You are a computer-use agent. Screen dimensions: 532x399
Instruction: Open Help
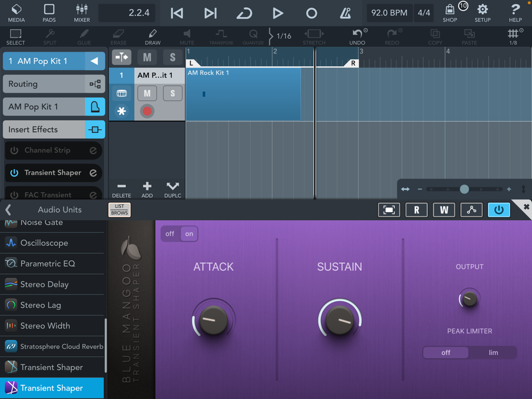pyautogui.click(x=515, y=13)
